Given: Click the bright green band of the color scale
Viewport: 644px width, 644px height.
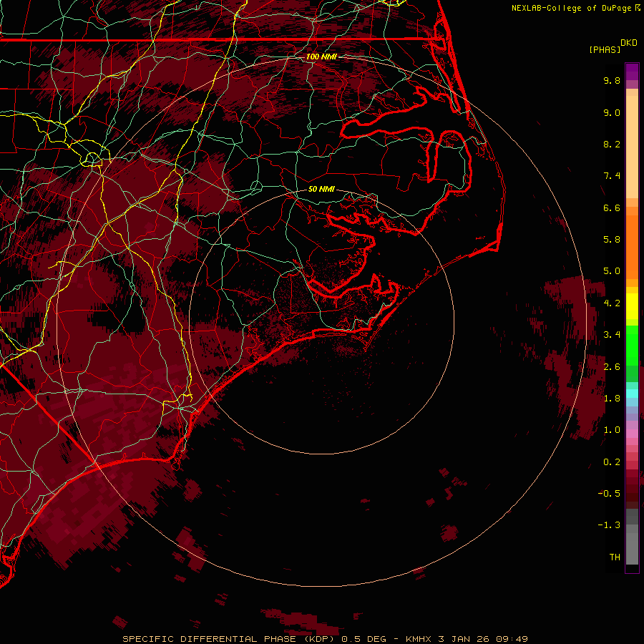Looking at the screenshot, I should point(632,345).
